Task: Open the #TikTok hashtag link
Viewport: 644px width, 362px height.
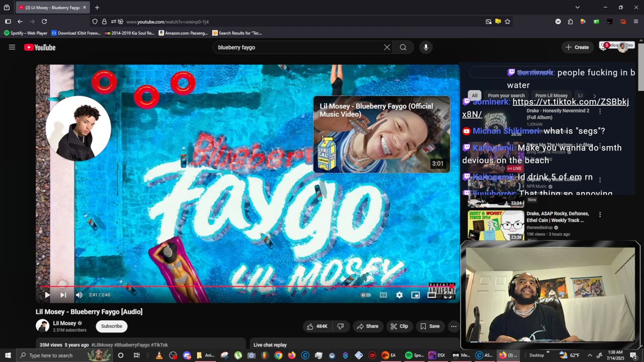Action: [160, 345]
